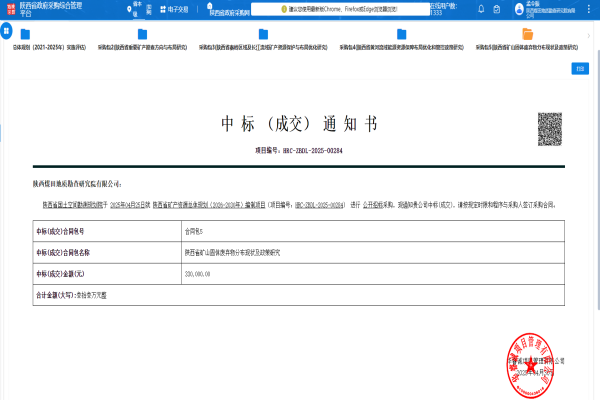Click the location pin icon in header
Screen dimensions: 600x400
pyautogui.click(x=129, y=9)
